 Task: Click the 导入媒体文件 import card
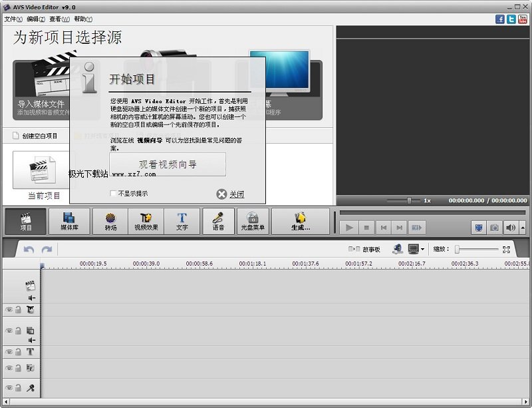tap(41, 90)
